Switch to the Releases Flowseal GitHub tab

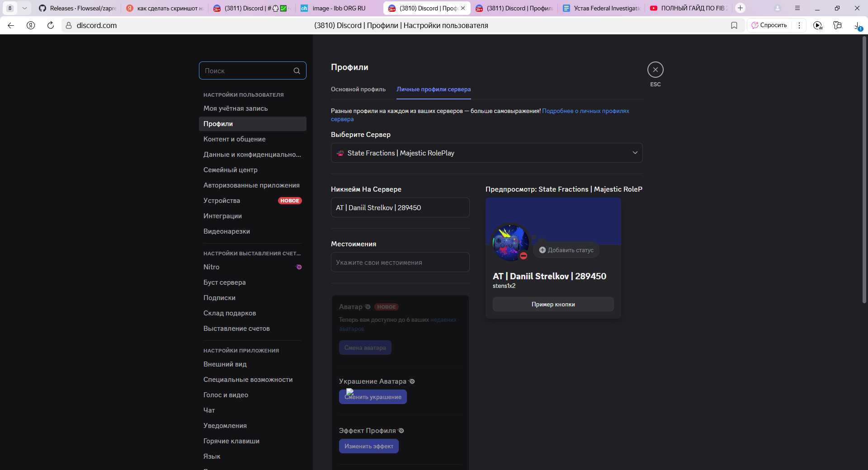click(x=78, y=8)
